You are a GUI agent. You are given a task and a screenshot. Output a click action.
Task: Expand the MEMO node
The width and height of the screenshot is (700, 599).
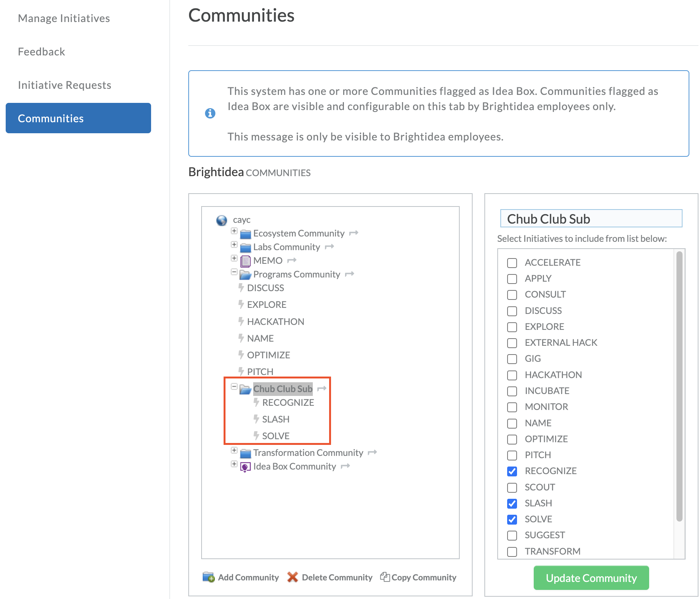point(234,258)
